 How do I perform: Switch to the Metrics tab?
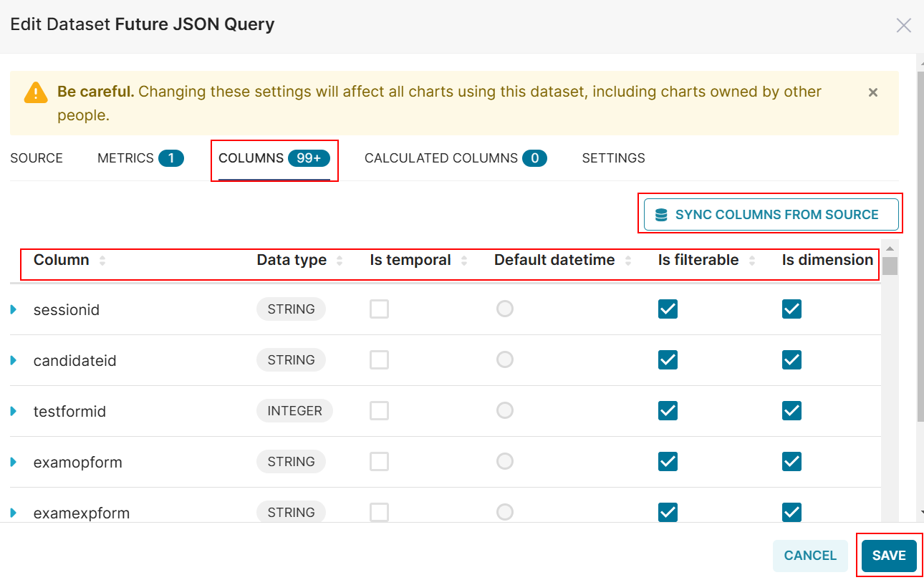tap(140, 158)
